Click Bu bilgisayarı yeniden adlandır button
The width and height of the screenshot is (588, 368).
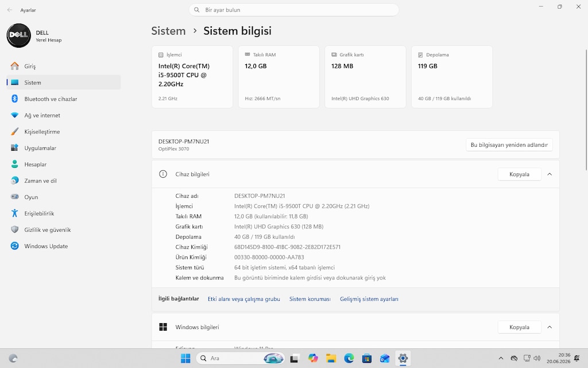[509, 145]
